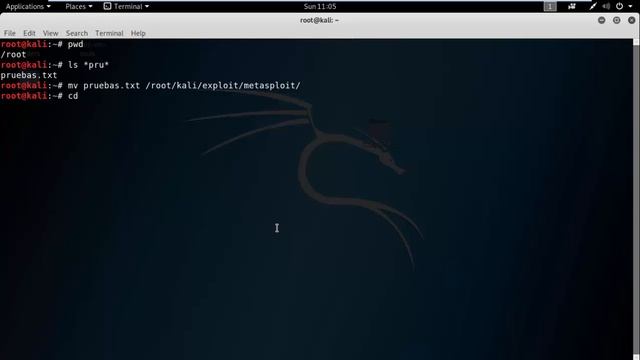The height and width of the screenshot is (360, 640).
Task: Click the pen/network status icon
Action: [593, 7]
